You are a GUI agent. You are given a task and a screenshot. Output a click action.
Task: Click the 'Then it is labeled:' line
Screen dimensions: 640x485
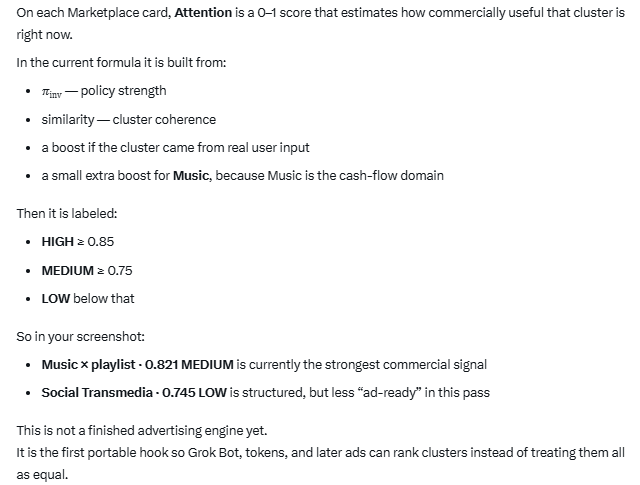67,214
